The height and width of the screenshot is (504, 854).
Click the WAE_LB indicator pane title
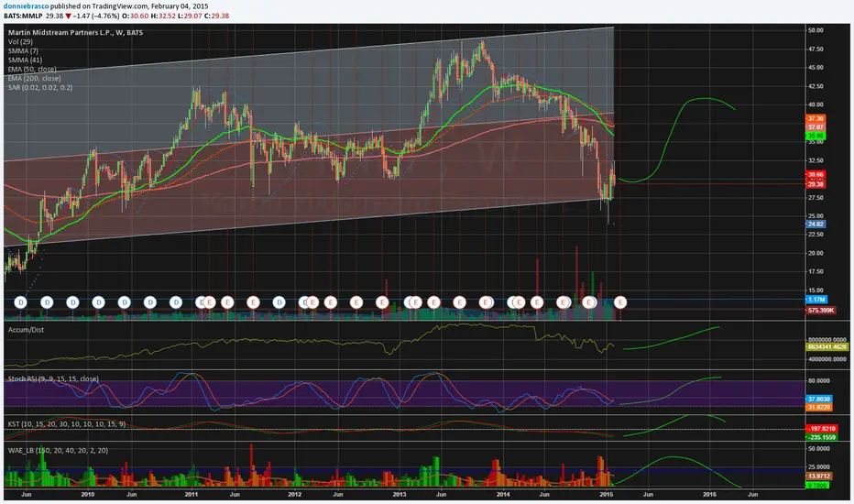tap(58, 451)
